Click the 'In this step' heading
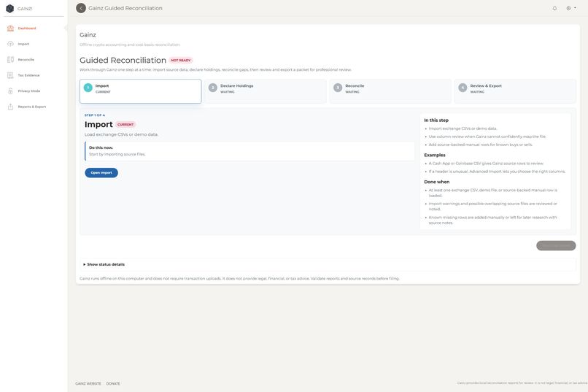The width and height of the screenshot is (588, 392). (436, 120)
